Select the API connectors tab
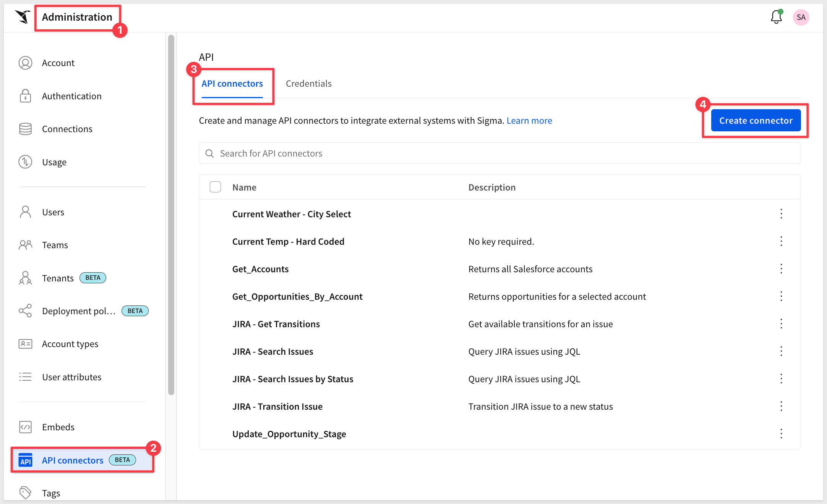Image resolution: width=827 pixels, height=504 pixels. [x=232, y=84]
